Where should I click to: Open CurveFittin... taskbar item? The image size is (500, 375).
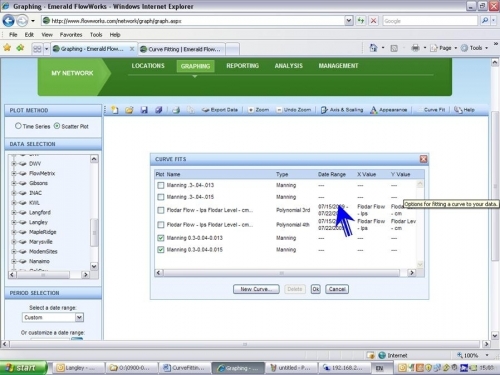pos(184,368)
